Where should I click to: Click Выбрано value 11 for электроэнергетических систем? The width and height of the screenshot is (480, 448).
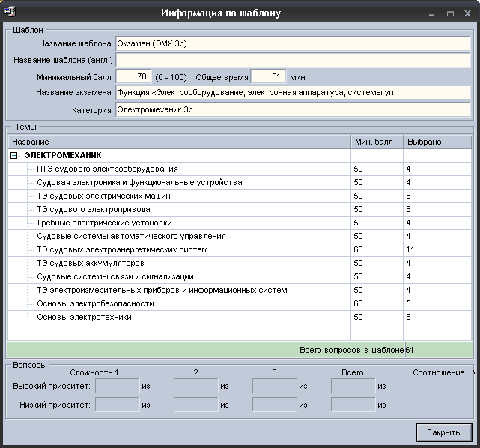tap(410, 250)
